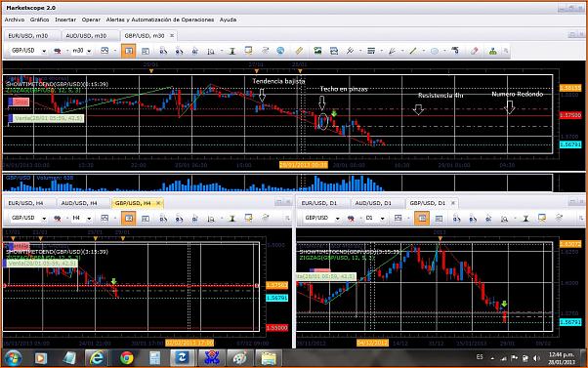Click the green figure icon at toolbar end
This screenshot has height=368, width=588.
click(x=492, y=51)
